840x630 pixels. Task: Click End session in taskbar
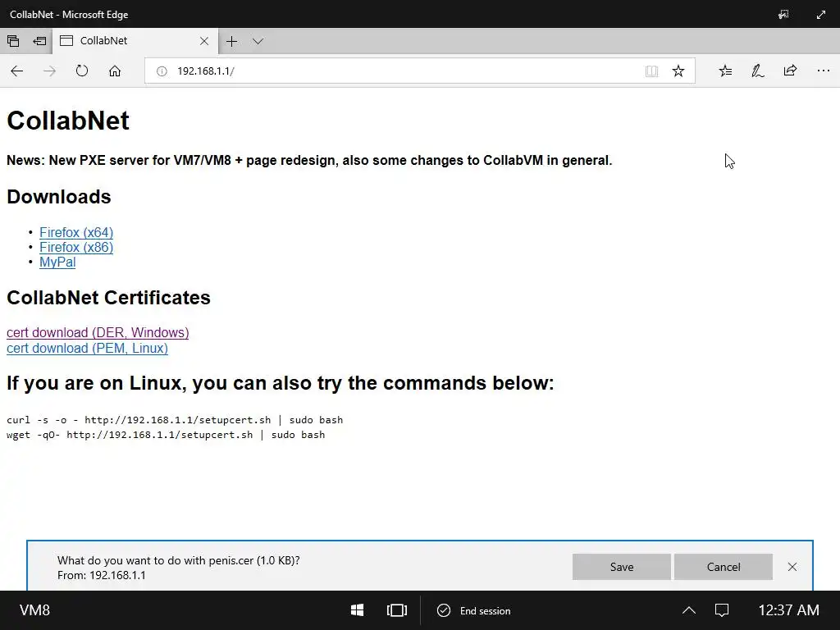tap(474, 610)
